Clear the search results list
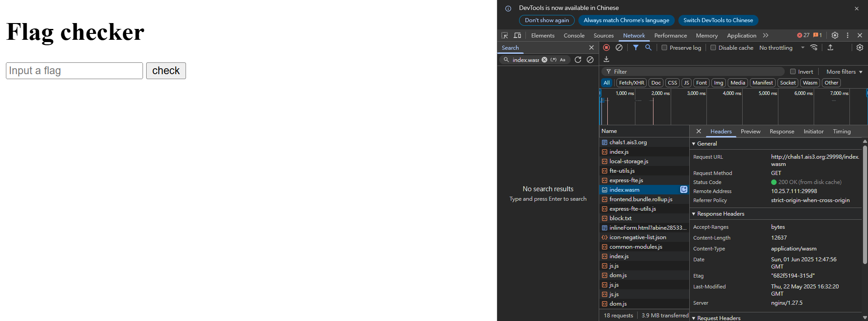The width and height of the screenshot is (868, 321). pos(590,60)
